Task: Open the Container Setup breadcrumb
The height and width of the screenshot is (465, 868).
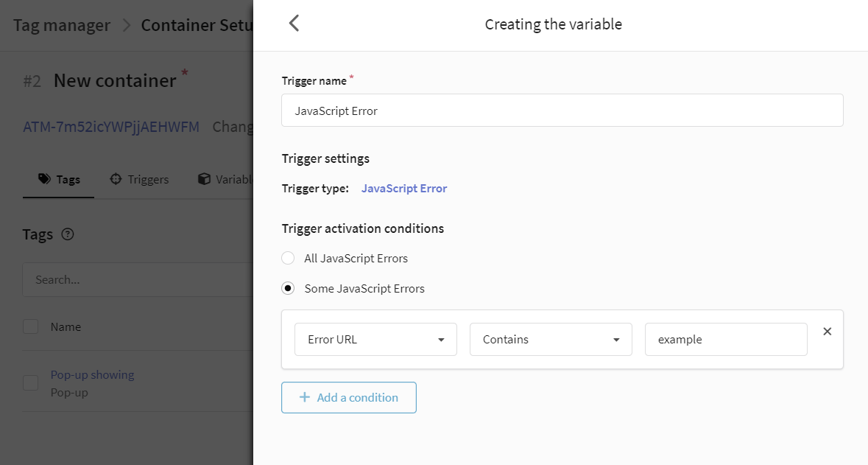Action: 197,26
